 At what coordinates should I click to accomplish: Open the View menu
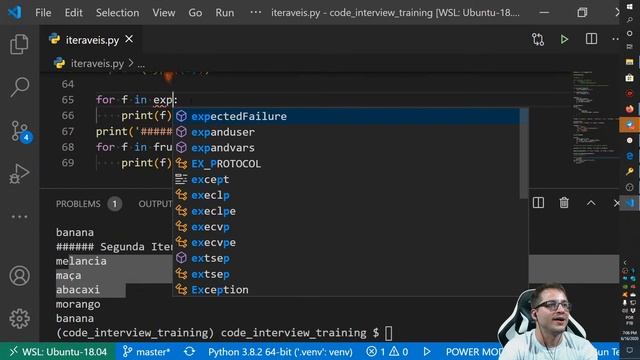164,13
